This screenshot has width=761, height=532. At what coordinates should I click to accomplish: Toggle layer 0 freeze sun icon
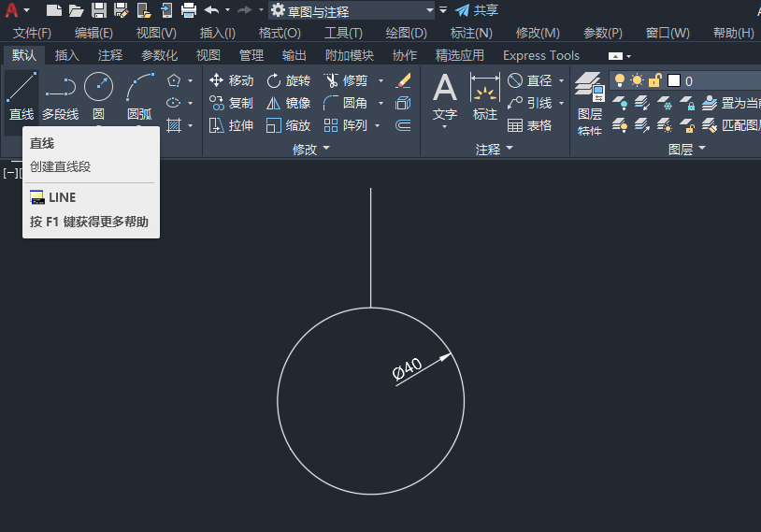click(637, 80)
